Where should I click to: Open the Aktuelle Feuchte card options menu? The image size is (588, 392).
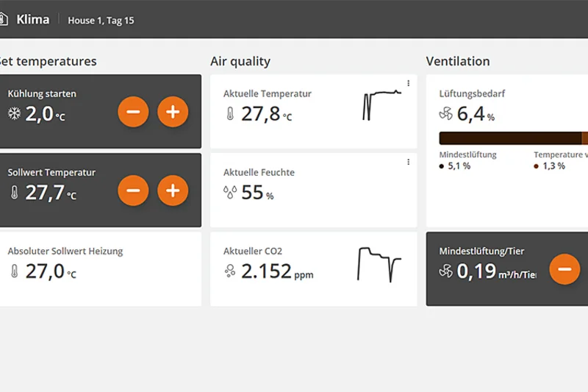click(409, 162)
